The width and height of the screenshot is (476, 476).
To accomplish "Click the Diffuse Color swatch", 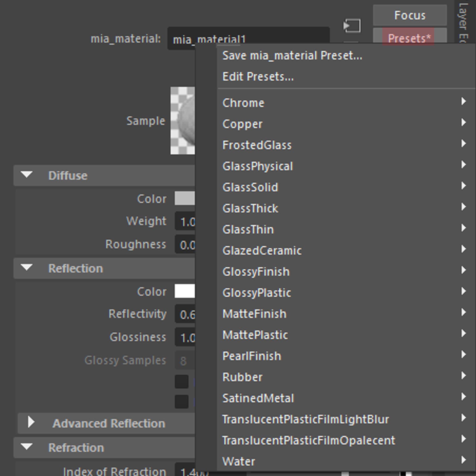I will pos(185,198).
